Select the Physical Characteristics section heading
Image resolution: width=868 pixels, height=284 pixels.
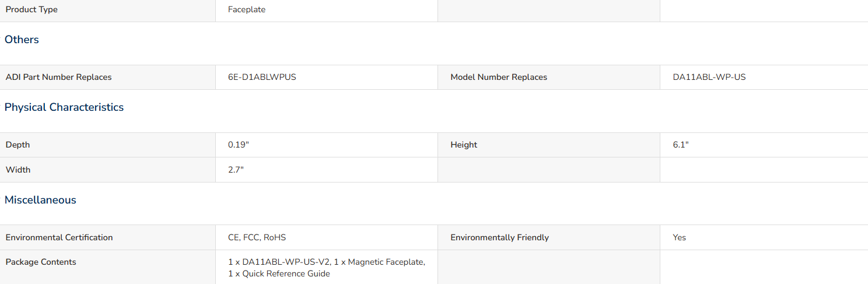click(64, 107)
